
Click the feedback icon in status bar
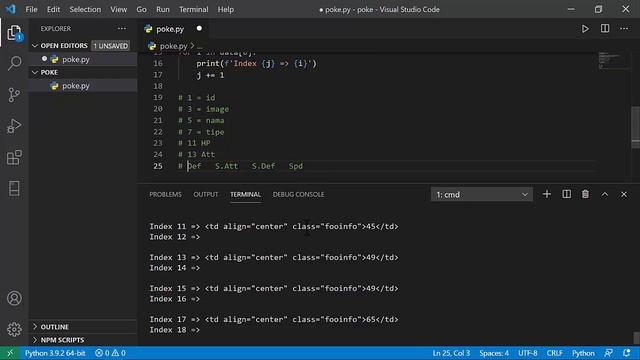tap(608, 353)
